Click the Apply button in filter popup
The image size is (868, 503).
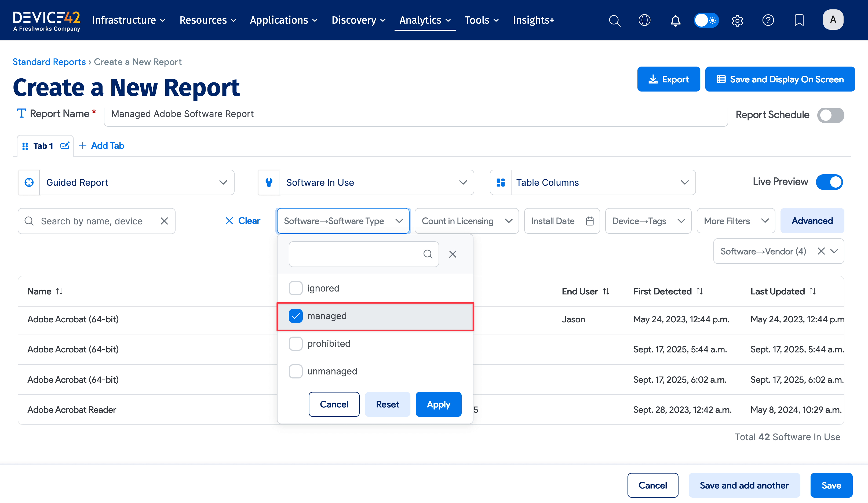pyautogui.click(x=438, y=404)
